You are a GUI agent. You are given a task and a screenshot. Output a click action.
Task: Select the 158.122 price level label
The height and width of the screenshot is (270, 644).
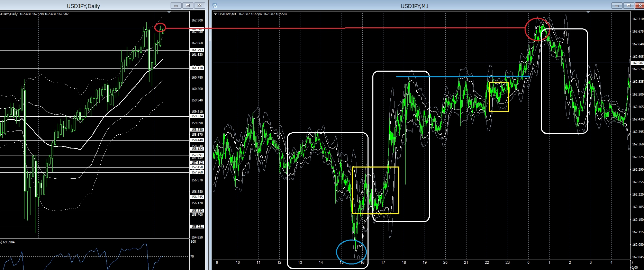coord(197,149)
